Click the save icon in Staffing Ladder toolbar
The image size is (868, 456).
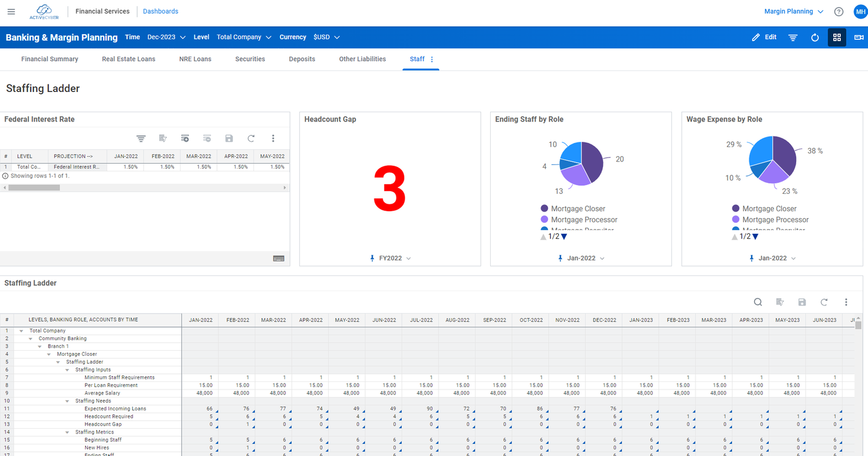pyautogui.click(x=801, y=301)
